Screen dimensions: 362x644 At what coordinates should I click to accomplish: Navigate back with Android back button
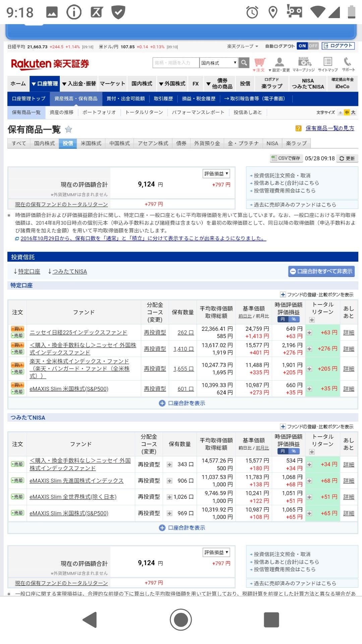point(90,620)
